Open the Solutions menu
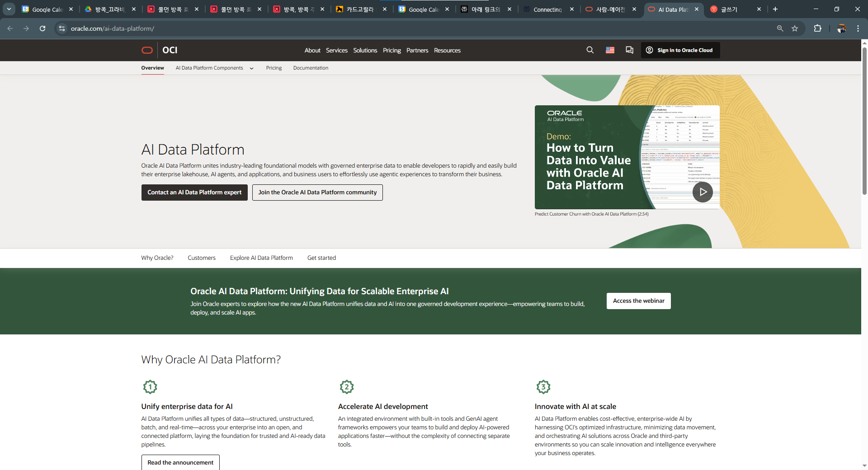Screen dimensions: 868x470 point(365,50)
